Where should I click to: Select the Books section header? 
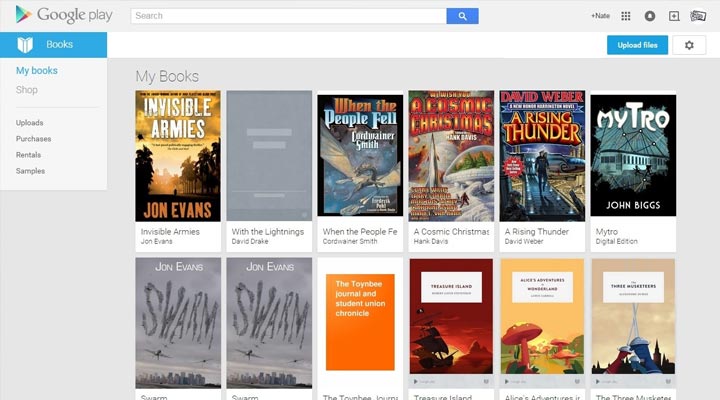(53, 45)
